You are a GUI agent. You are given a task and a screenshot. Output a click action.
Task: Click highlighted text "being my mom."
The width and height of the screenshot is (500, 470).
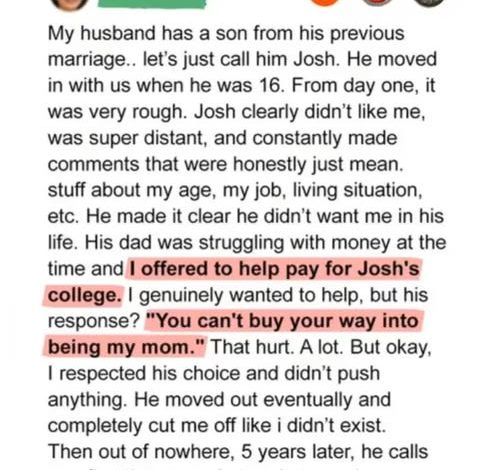125,347
